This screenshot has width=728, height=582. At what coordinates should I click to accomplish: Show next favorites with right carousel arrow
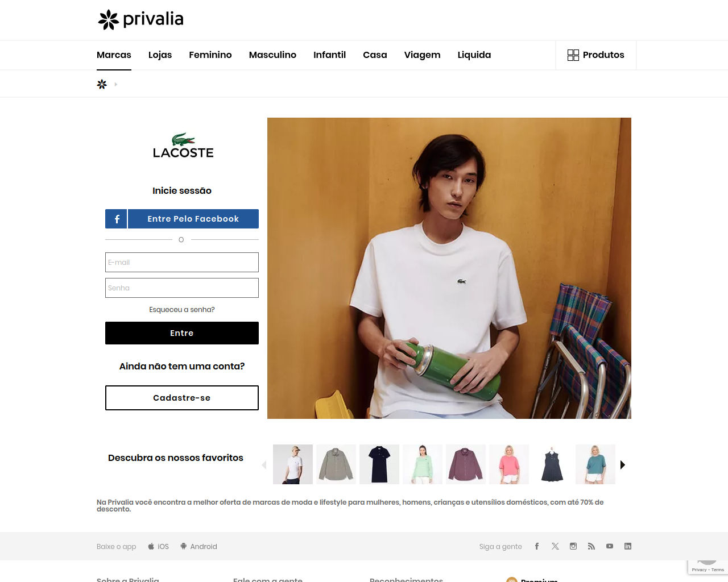pyautogui.click(x=623, y=465)
